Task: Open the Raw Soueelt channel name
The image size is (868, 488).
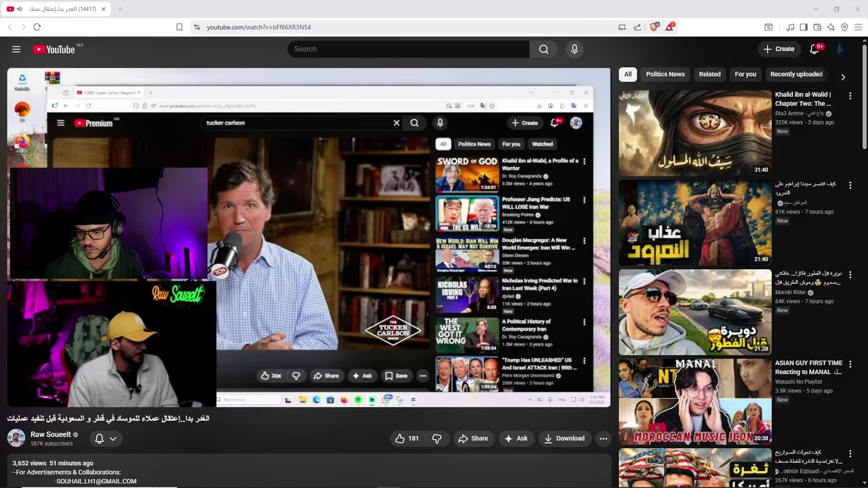Action: (x=51, y=434)
